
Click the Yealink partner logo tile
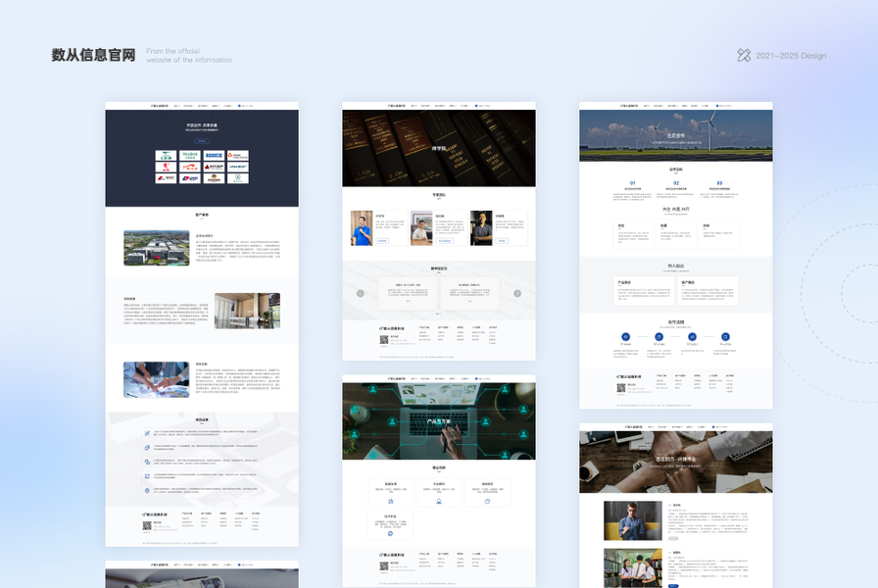coord(190,155)
